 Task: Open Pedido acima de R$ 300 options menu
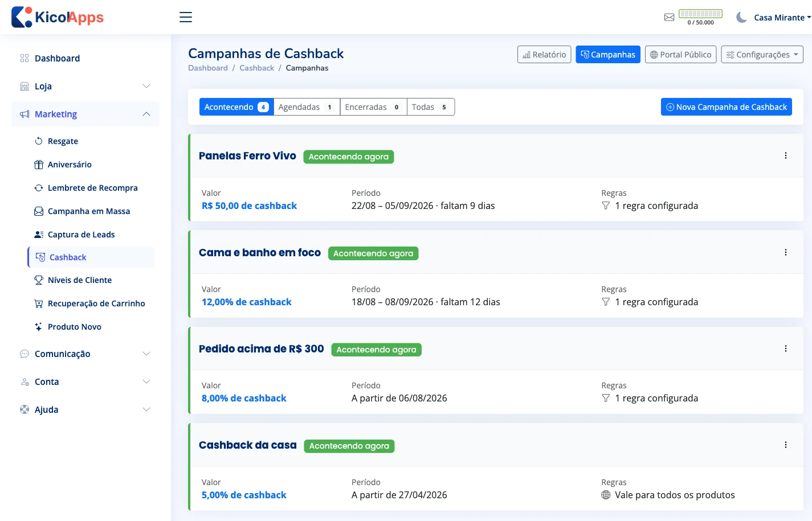786,348
